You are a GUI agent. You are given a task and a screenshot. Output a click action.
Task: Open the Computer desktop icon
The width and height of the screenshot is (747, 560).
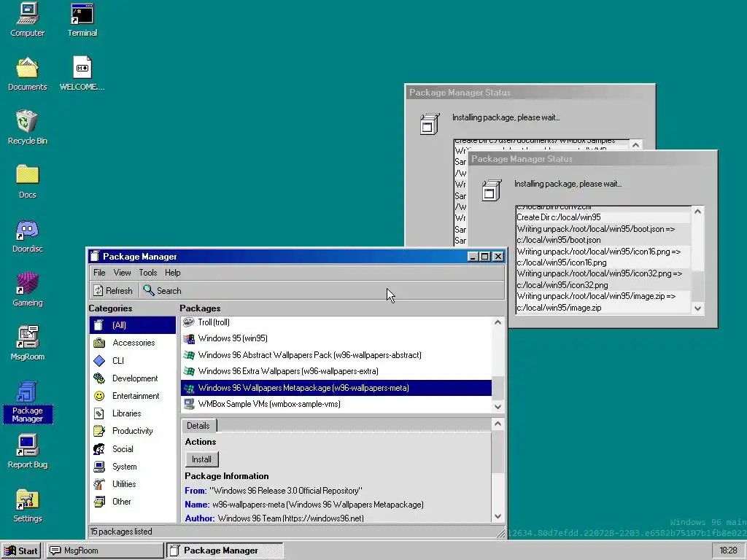tap(27, 20)
